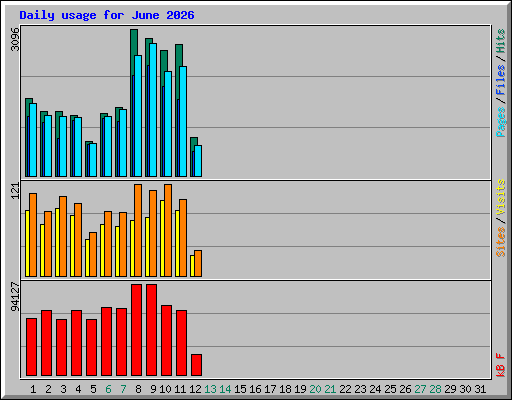The height and width of the screenshot is (400, 512).
Task: Click the 'Sites' legend label
Action: tap(501, 242)
